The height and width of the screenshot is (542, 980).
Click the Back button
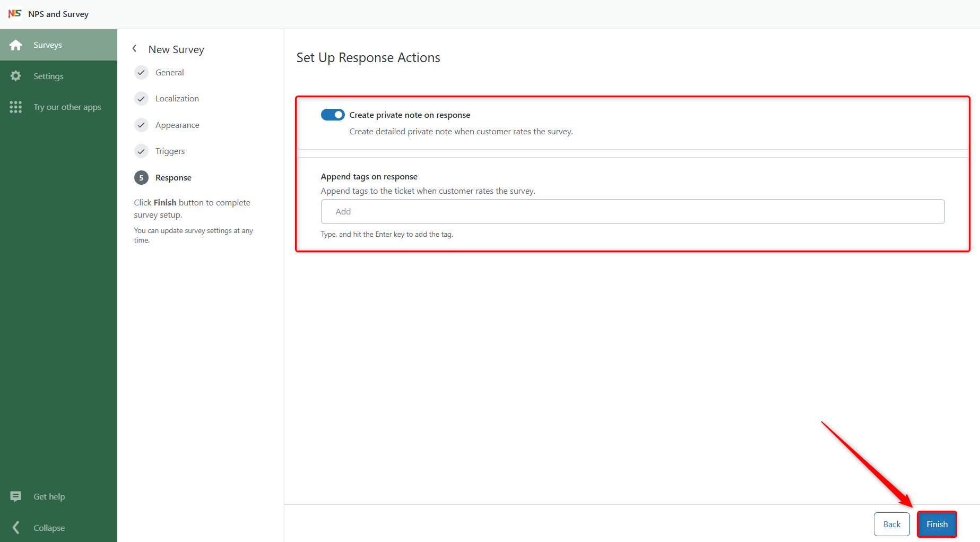pyautogui.click(x=892, y=524)
